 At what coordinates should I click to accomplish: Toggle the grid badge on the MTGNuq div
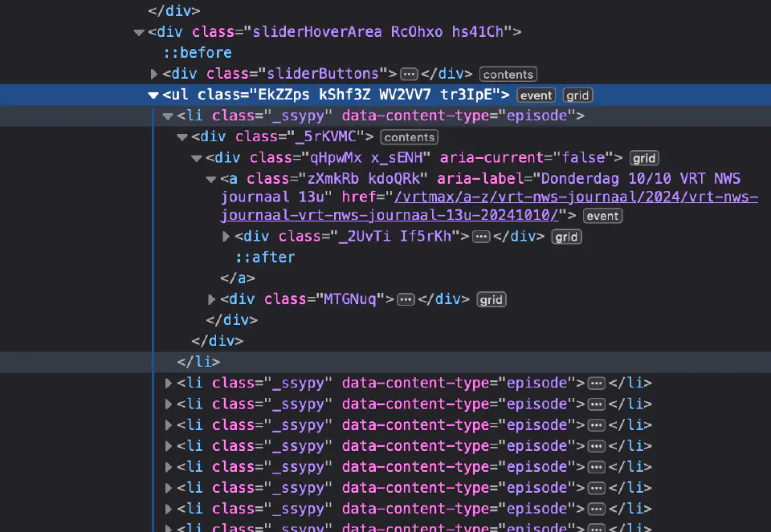point(492,299)
